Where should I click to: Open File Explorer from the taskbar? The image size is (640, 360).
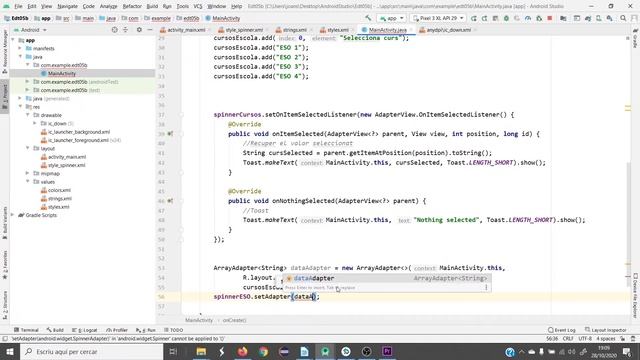(x=201, y=351)
